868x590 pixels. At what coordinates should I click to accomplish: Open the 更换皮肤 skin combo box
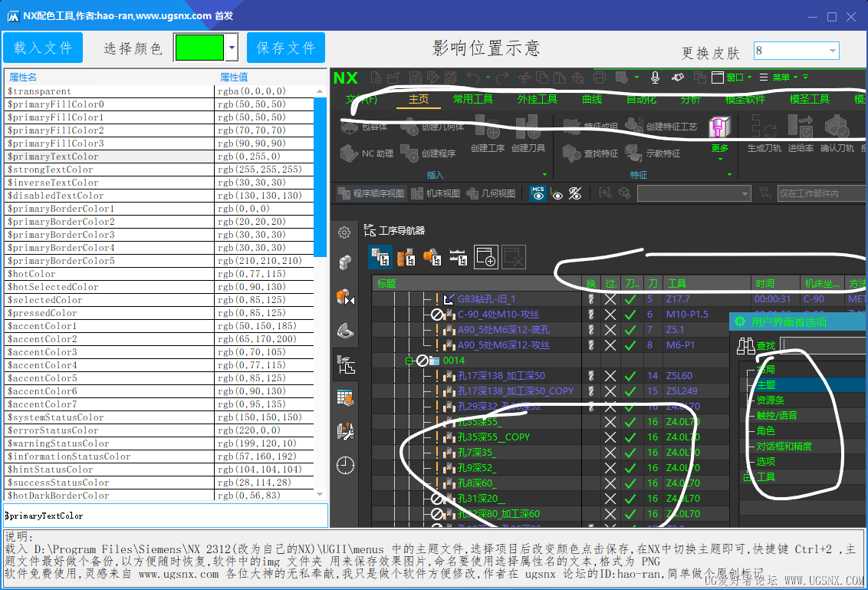(x=796, y=51)
